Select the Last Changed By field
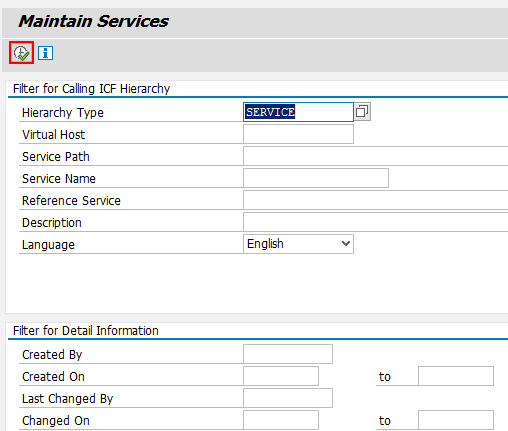The height and width of the screenshot is (431, 508). (x=288, y=398)
